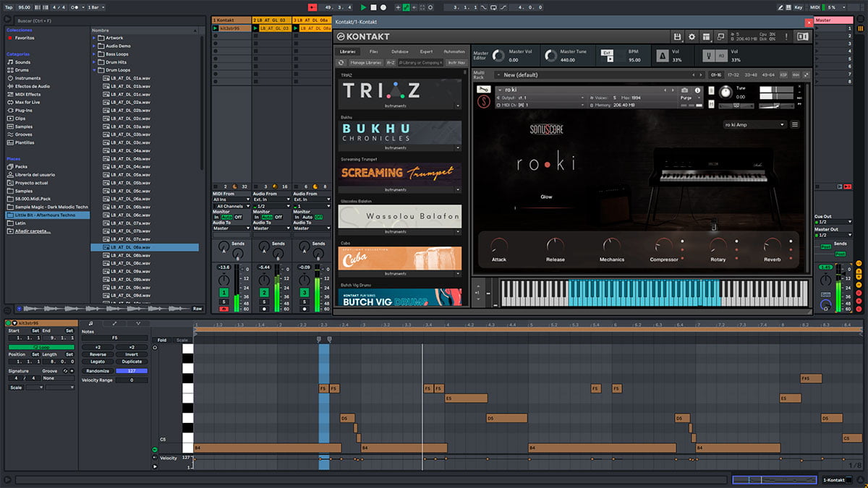Click the Legato button
The height and width of the screenshot is (488, 868).
coord(98,361)
